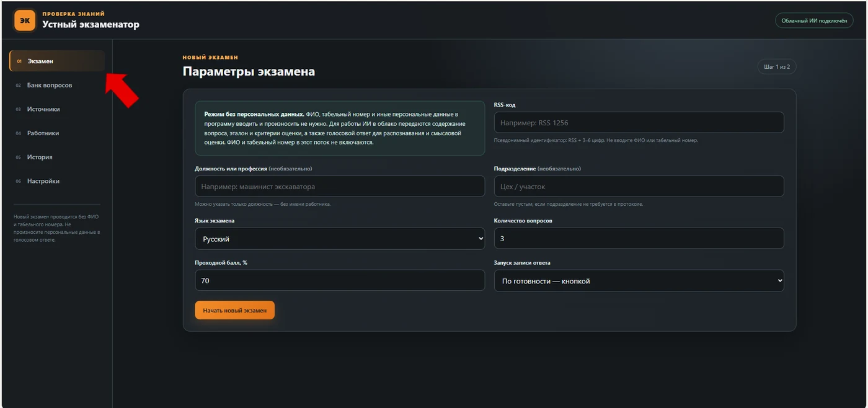Switch to the Работники section
This screenshot has height=408, width=868.
pyautogui.click(x=57, y=133)
